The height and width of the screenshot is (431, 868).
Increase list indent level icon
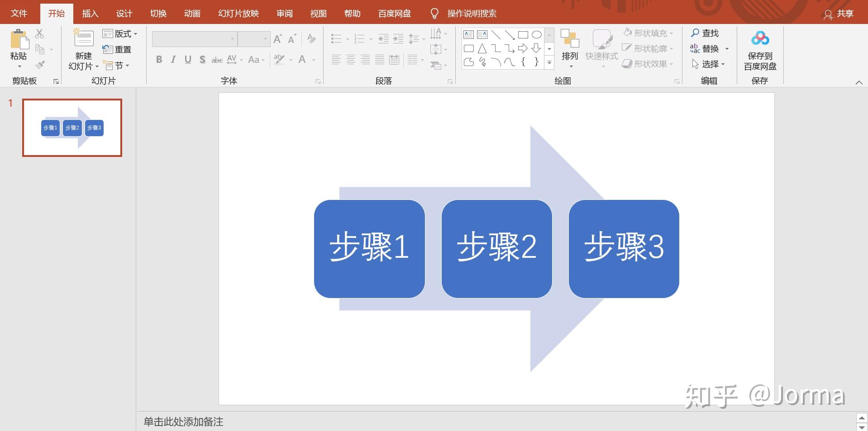pyautogui.click(x=398, y=39)
